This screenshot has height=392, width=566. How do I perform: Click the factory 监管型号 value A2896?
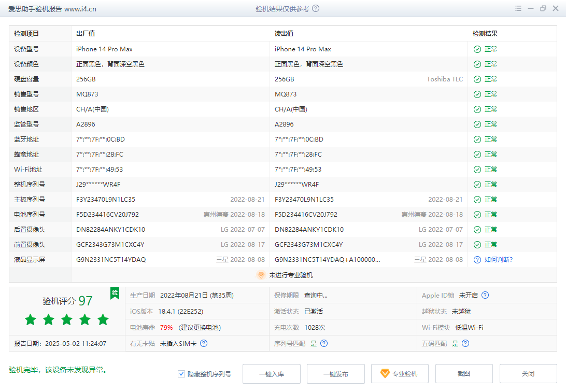pyautogui.click(x=86, y=124)
